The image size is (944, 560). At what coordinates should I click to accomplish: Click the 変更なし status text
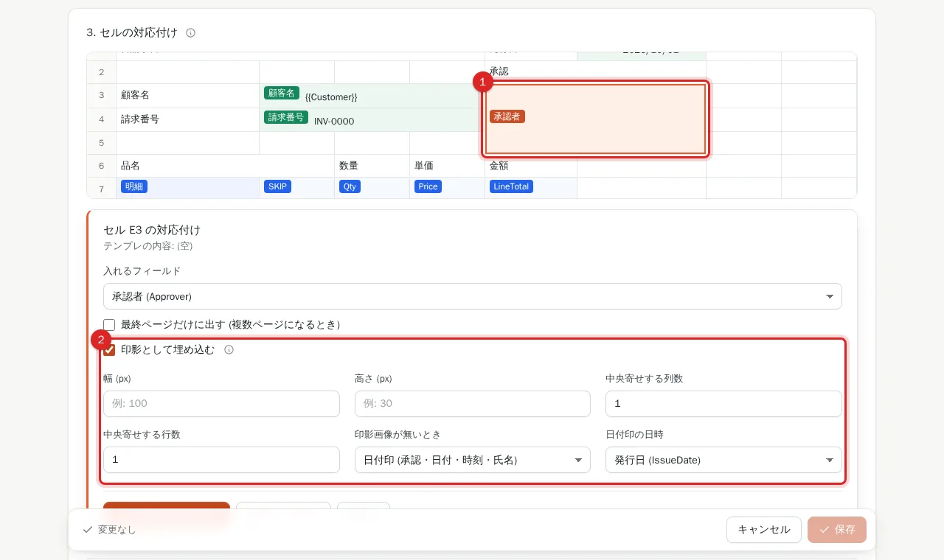[117, 530]
